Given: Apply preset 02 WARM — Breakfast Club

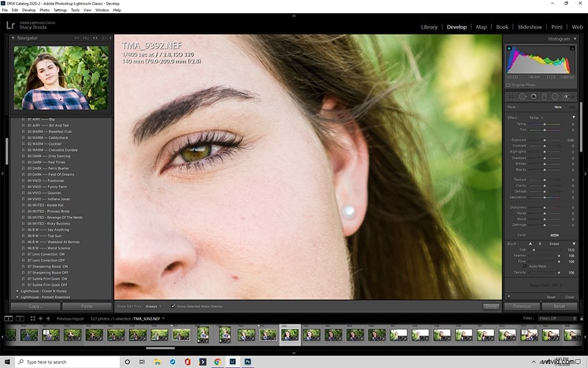Looking at the screenshot, I should pyautogui.click(x=49, y=131).
